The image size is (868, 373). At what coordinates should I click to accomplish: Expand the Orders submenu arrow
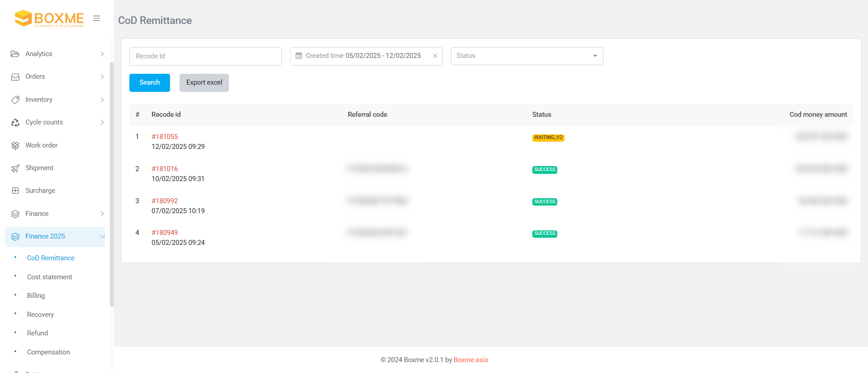coord(102,77)
